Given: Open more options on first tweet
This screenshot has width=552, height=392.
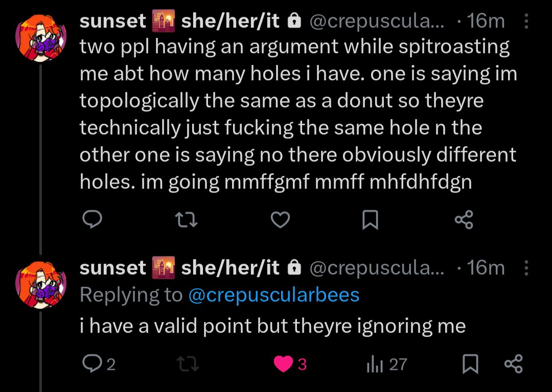Looking at the screenshot, I should tap(527, 21).
